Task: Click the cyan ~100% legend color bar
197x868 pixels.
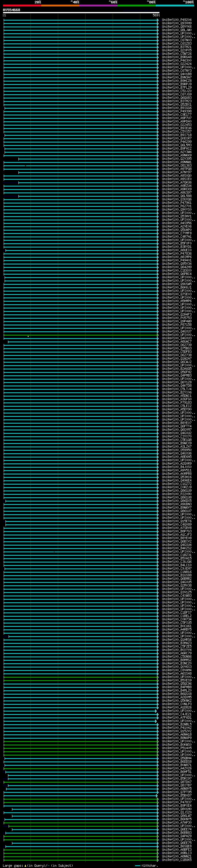Action: coord(175,6)
